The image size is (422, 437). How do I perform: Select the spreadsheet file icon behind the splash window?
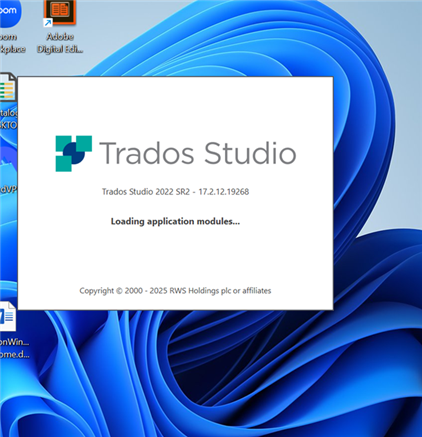point(8,87)
